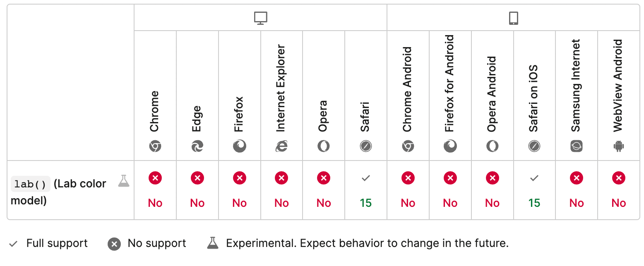Click the WebView Android robot logo
The image size is (644, 266).
[x=619, y=146]
